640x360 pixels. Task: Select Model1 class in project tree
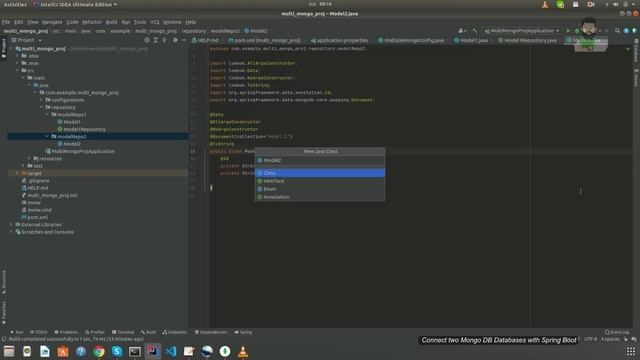69,122
